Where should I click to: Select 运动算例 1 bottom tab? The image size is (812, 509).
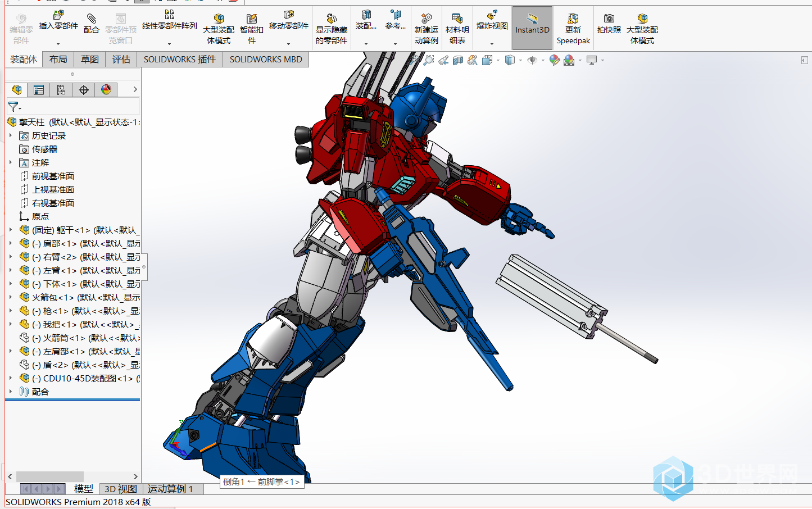[x=170, y=489]
